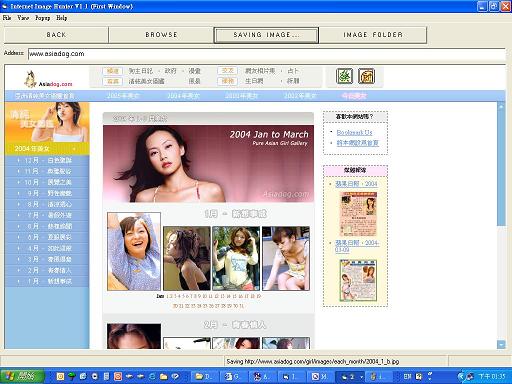
Task: Open the 2004 tab in blue nav bar
Action: click(x=183, y=96)
